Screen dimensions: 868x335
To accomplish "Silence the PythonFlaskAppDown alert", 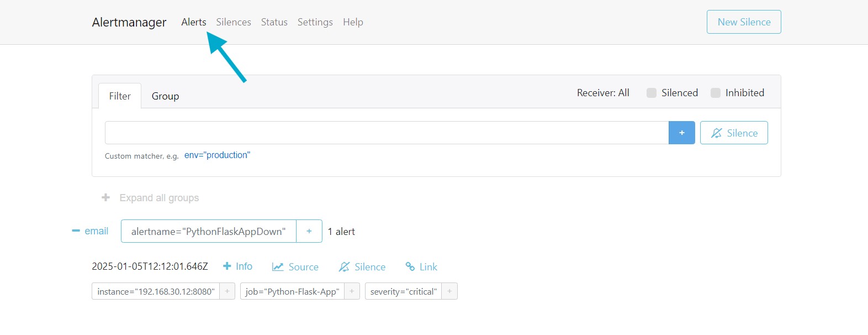I will point(362,267).
